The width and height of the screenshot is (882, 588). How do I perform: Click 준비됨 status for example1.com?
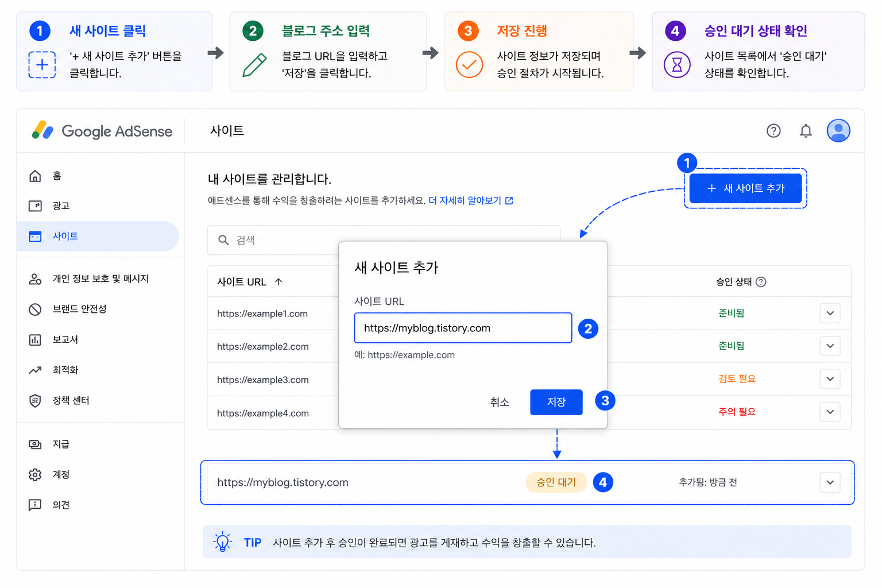pyautogui.click(x=731, y=313)
